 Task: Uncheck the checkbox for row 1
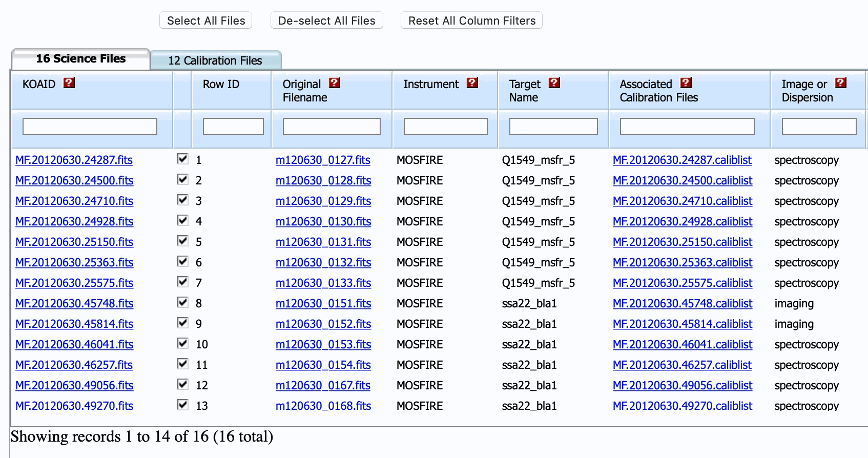click(x=182, y=159)
